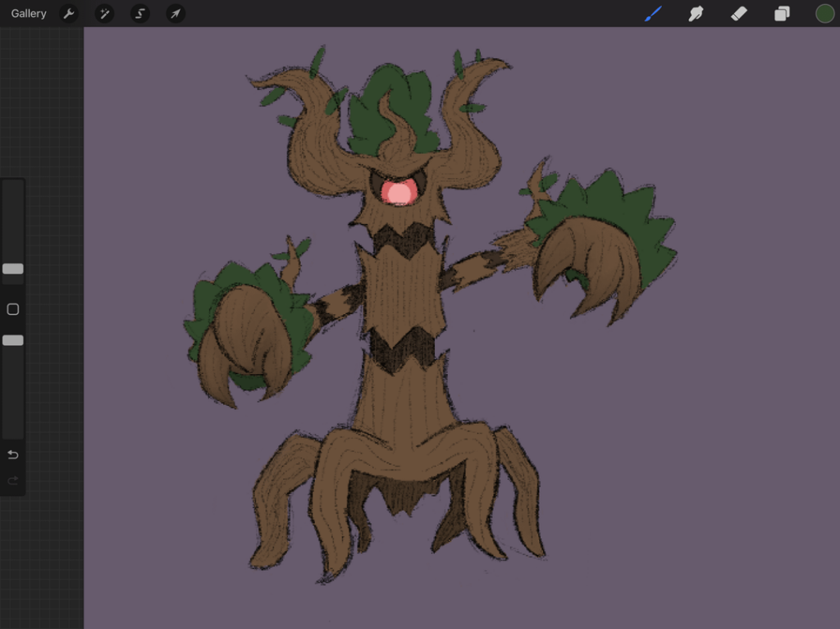
Task: Undo the last stroke
Action: [x=13, y=455]
